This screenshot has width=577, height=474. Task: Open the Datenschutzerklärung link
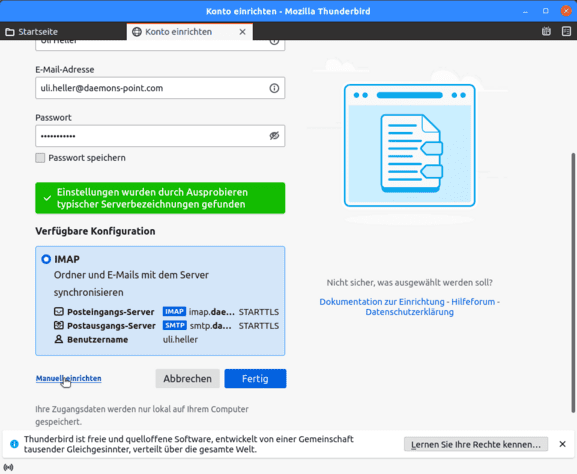tap(410, 312)
